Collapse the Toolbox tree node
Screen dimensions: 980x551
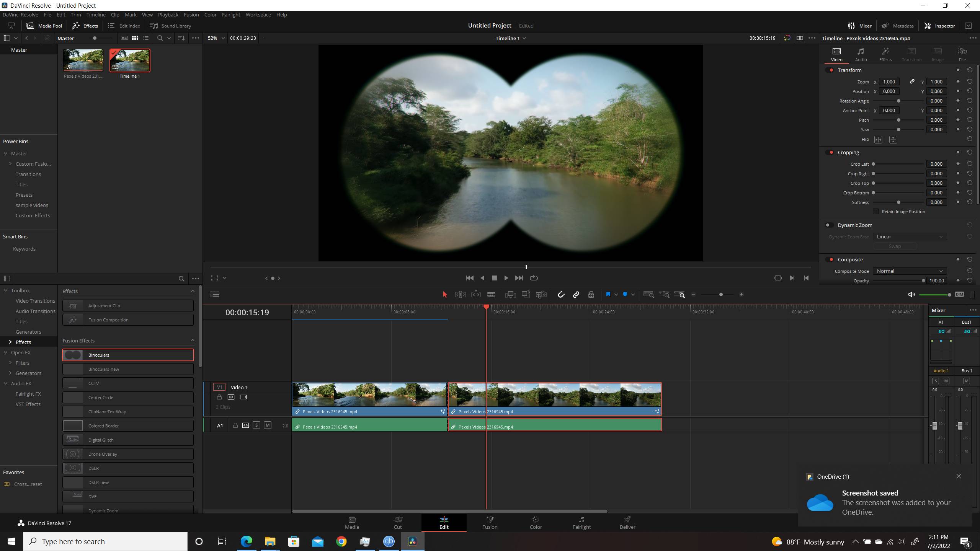[6, 290]
